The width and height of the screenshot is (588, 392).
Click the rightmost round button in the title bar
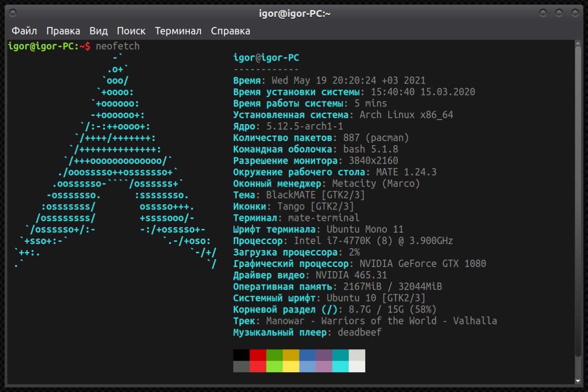click(575, 12)
